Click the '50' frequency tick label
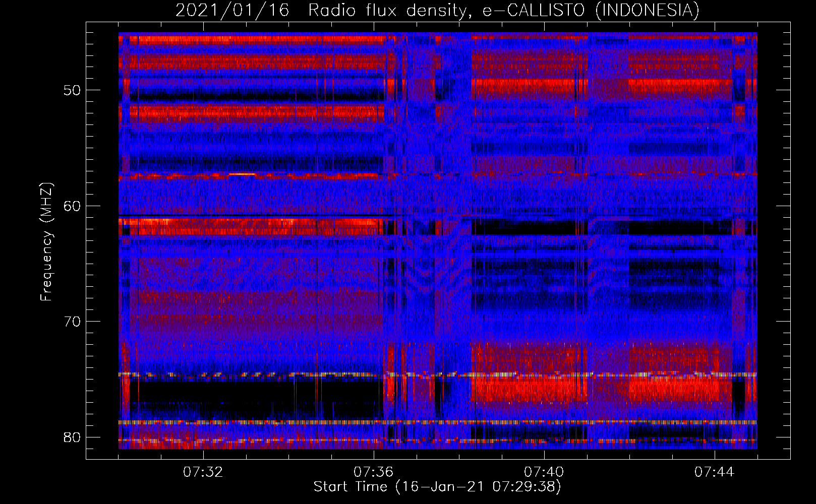816x504 pixels. click(x=73, y=91)
